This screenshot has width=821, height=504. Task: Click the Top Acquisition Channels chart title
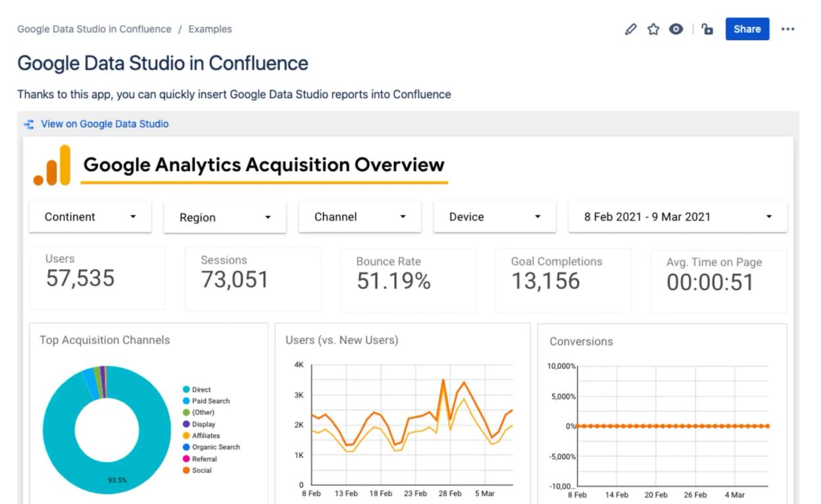coord(105,340)
